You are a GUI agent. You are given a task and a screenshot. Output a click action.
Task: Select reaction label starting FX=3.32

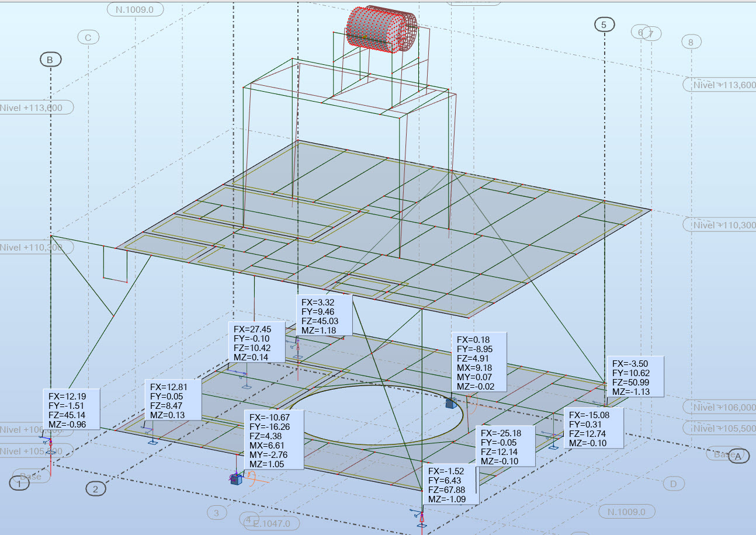tap(325, 316)
